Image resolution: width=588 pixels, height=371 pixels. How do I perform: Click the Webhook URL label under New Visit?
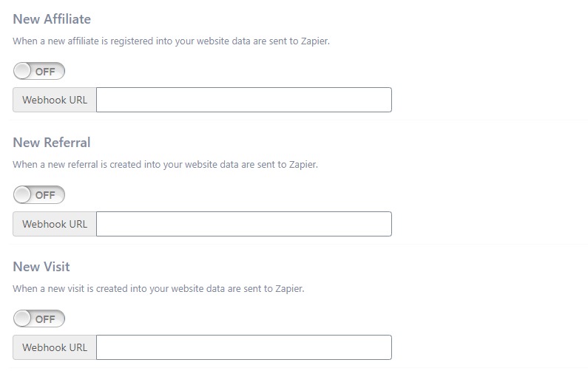[55, 347]
